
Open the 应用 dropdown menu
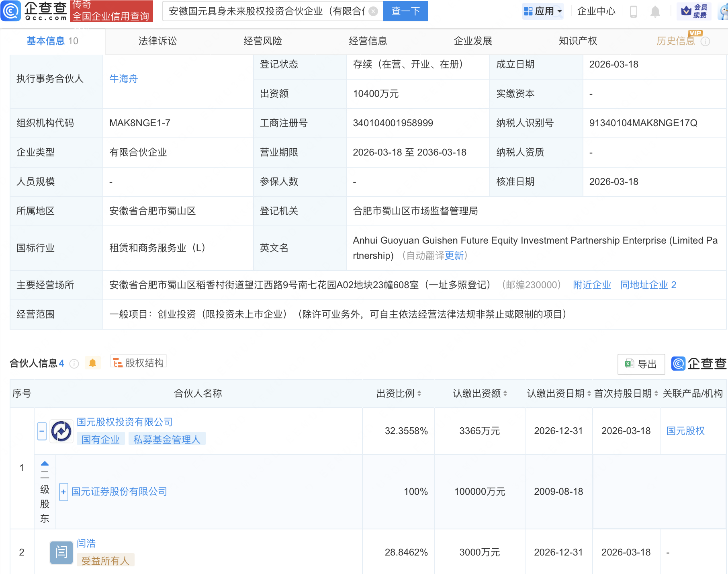point(543,11)
